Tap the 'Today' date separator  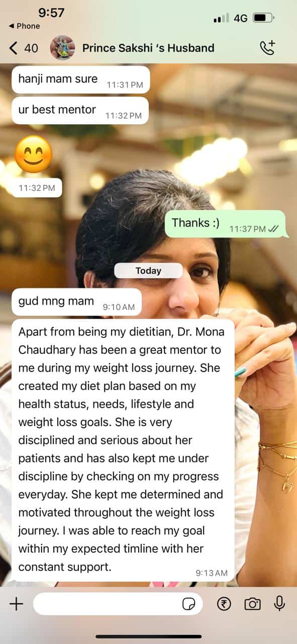pos(148,271)
